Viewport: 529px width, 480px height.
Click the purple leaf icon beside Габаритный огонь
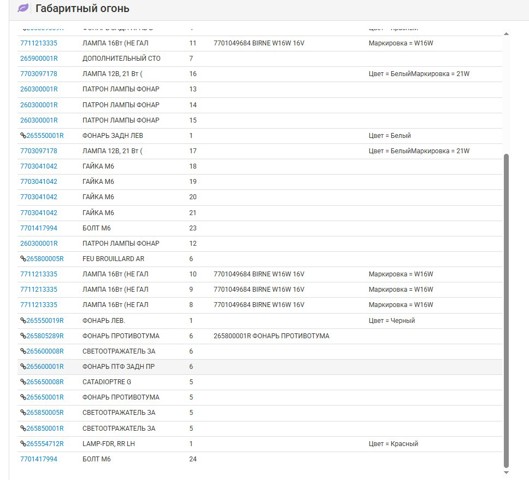click(x=24, y=8)
